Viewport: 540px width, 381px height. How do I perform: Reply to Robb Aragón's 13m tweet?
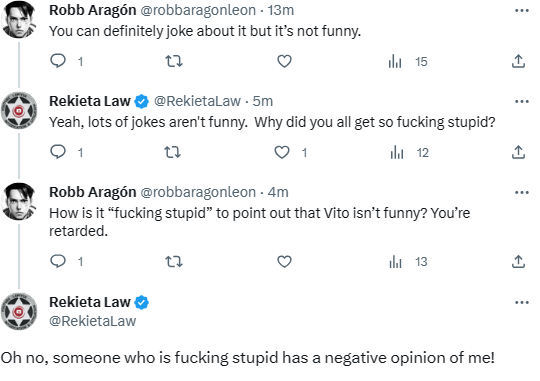pos(58,61)
